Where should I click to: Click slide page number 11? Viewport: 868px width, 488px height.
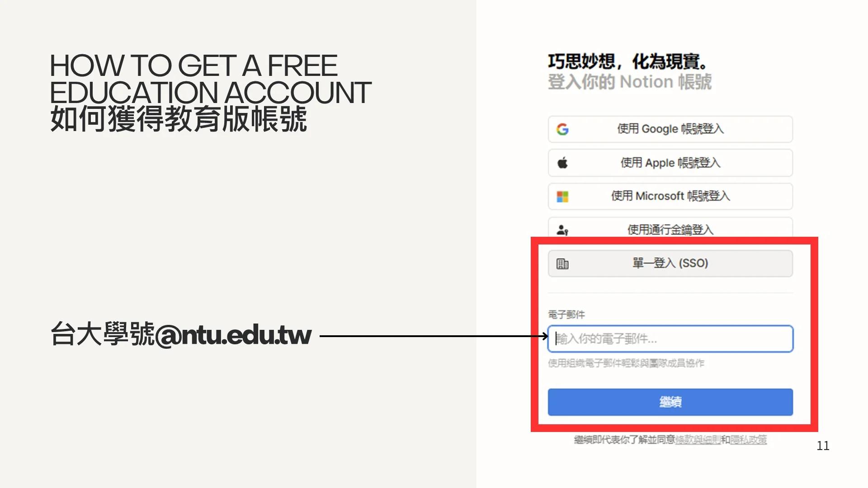[823, 446]
